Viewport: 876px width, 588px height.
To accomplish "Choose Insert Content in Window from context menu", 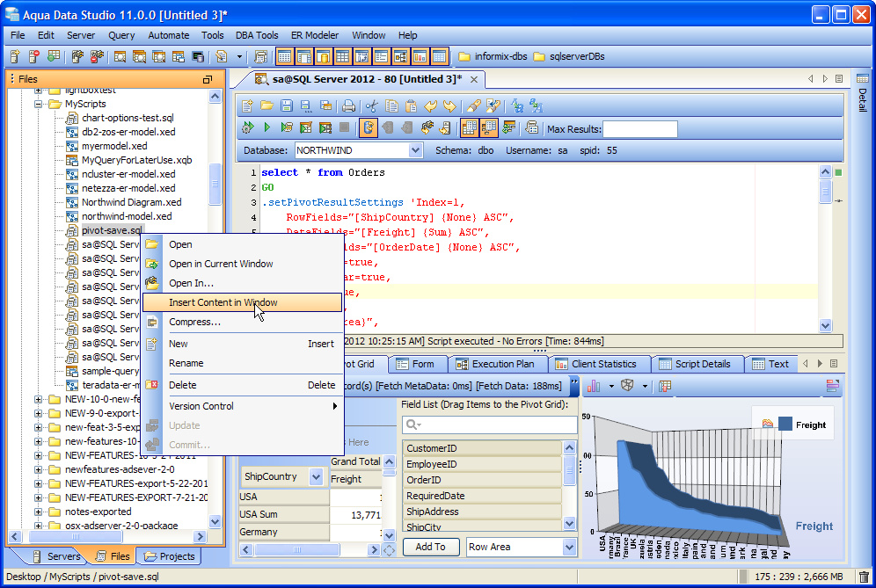I will click(243, 302).
